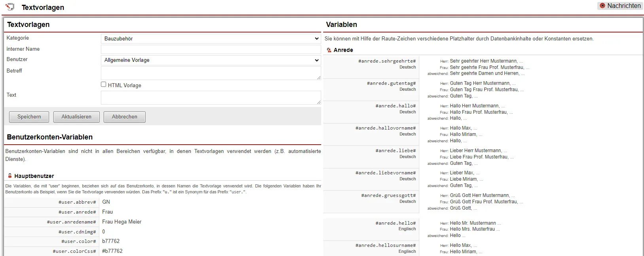
Task: Select the #anrede.hello# English variable
Action: pos(395,223)
